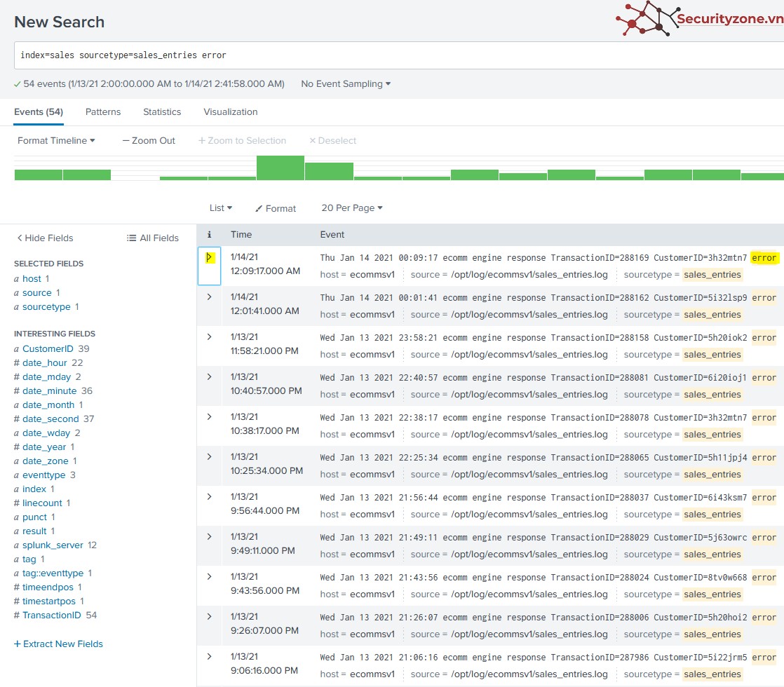Open the index field
The image size is (784, 687).
pos(34,489)
